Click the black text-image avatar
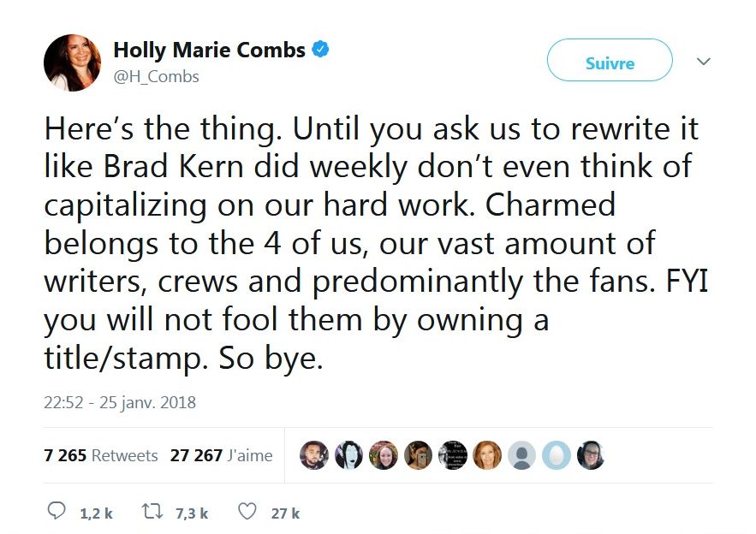This screenshot has height=534, width=756. pyautogui.click(x=452, y=455)
